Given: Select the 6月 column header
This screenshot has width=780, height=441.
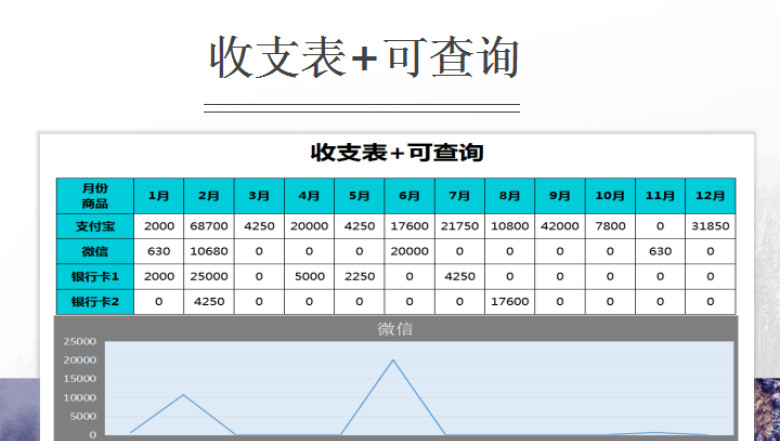Looking at the screenshot, I should 409,196.
